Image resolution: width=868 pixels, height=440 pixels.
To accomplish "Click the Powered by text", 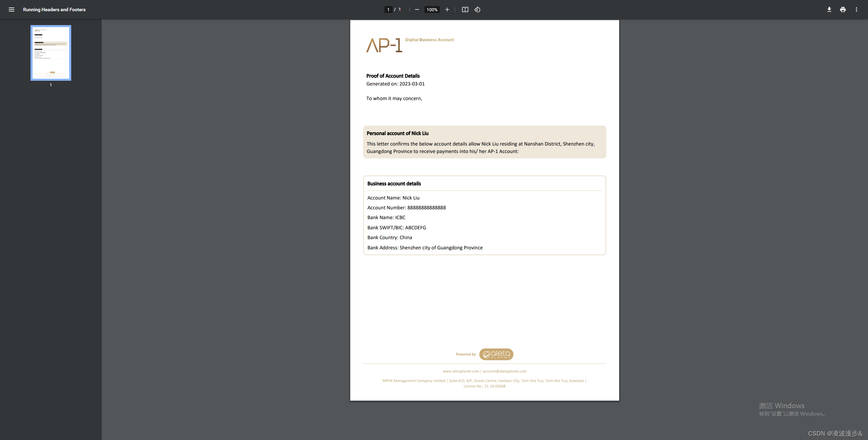I will click(466, 354).
